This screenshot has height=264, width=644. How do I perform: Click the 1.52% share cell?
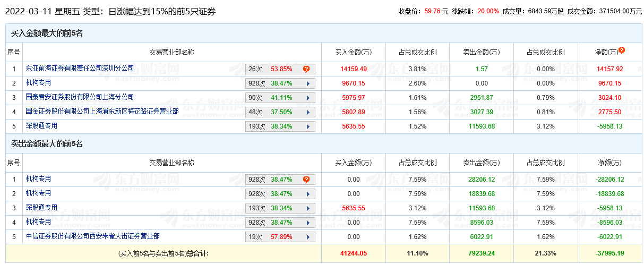(x=418, y=126)
